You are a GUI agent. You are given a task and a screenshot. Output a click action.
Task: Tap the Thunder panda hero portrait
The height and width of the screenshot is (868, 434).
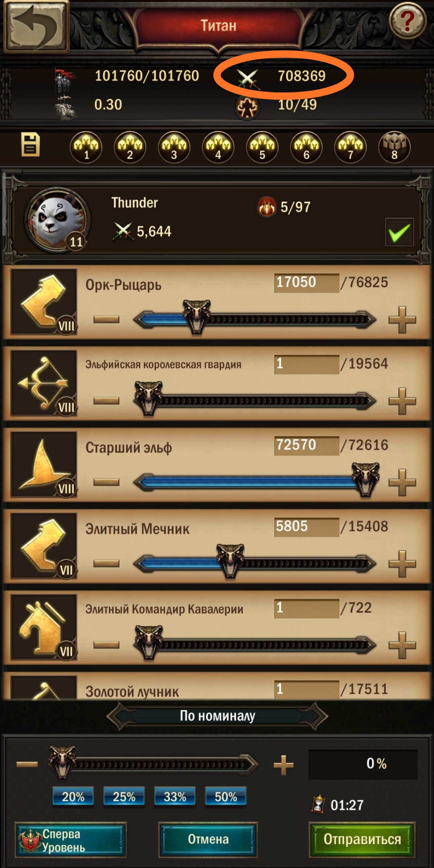click(57, 220)
